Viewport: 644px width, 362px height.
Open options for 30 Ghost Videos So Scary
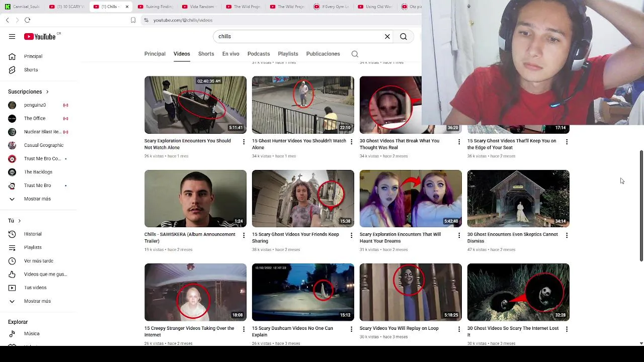coord(567,329)
